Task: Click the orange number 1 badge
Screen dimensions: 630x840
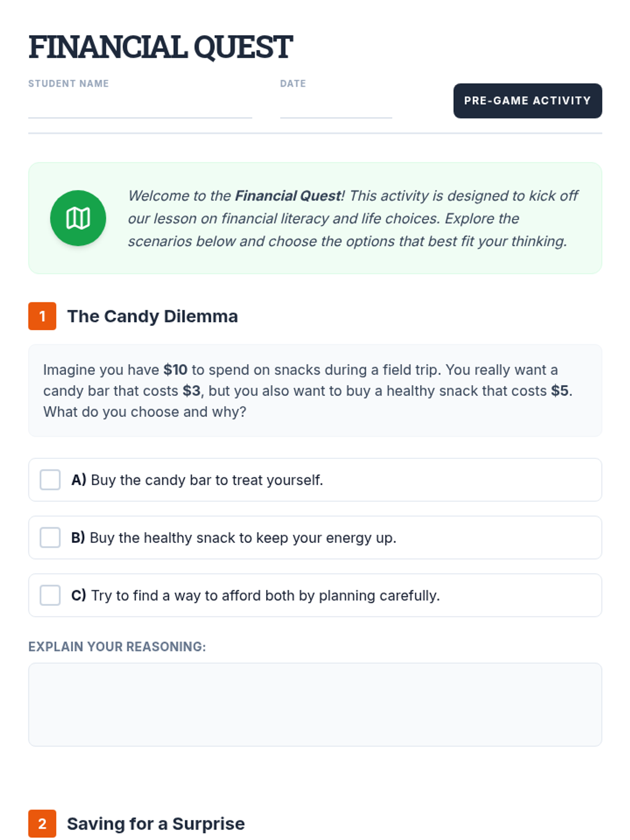Action: pyautogui.click(x=42, y=316)
